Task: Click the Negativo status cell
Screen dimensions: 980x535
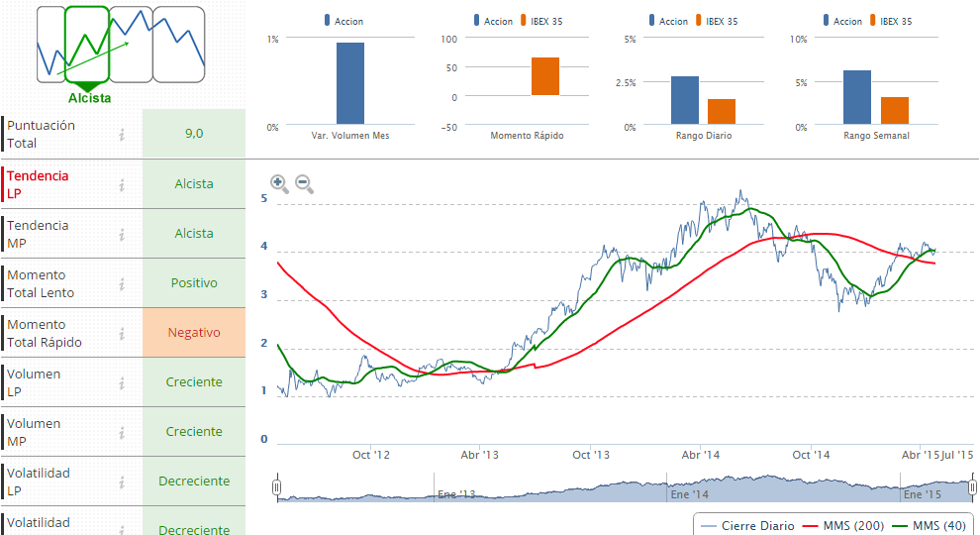Action: [194, 333]
